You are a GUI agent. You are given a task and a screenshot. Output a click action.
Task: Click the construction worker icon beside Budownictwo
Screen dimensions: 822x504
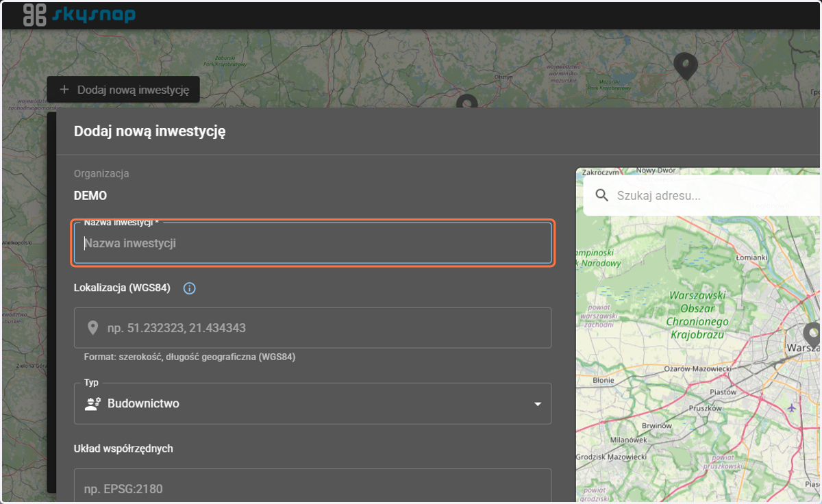pyautogui.click(x=92, y=404)
